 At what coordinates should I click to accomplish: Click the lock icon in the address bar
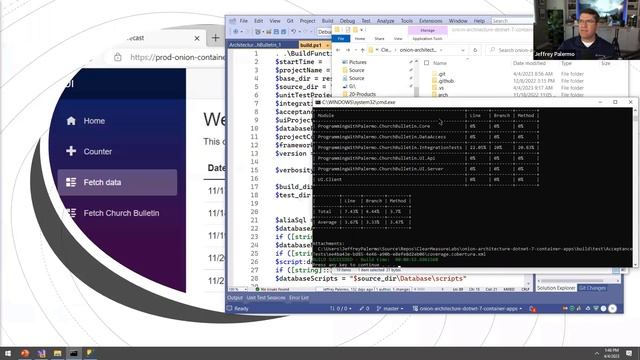118,57
